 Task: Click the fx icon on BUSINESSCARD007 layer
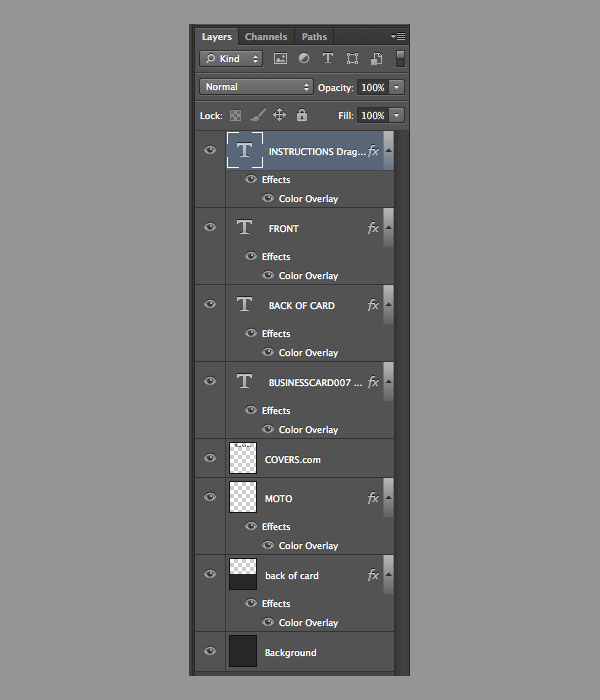(x=373, y=382)
